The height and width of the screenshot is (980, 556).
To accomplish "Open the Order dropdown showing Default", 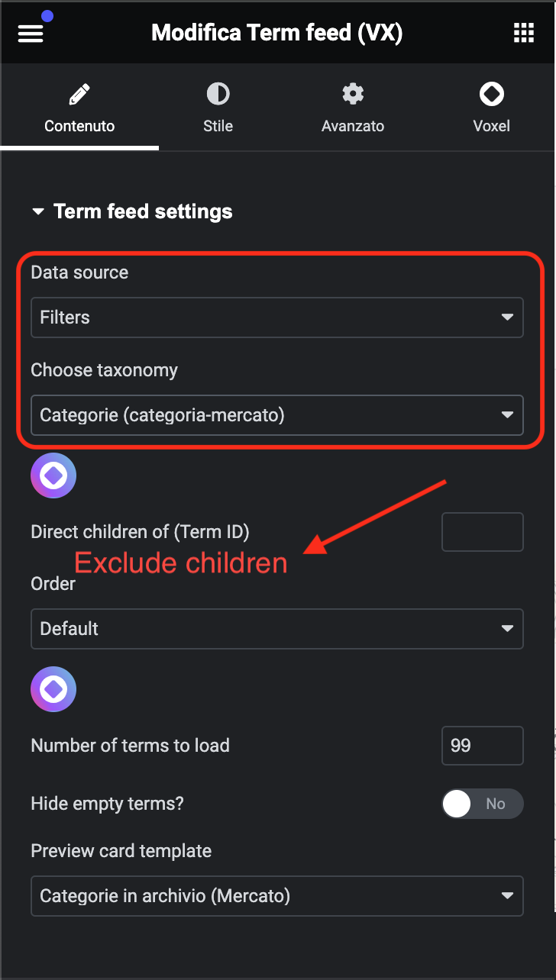I will pos(276,628).
